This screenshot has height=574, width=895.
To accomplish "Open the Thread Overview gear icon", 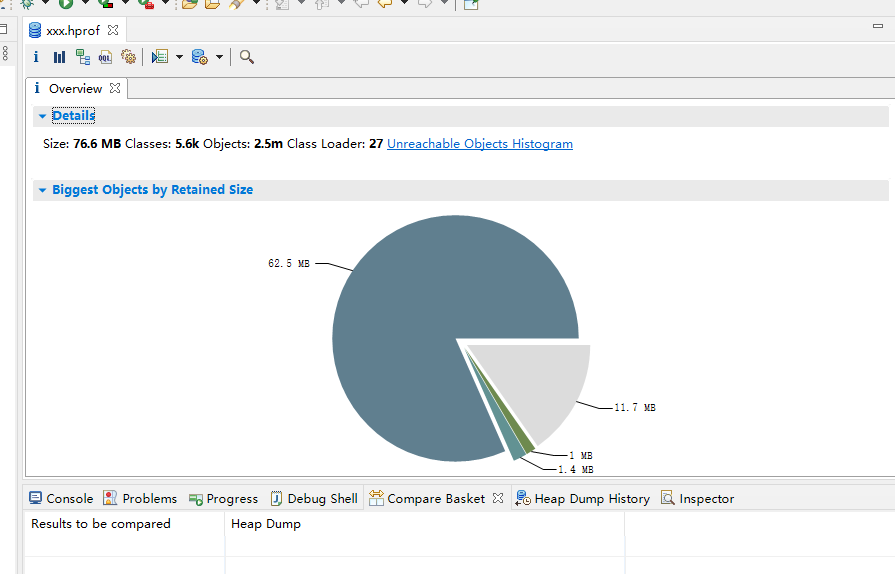I will click(128, 57).
